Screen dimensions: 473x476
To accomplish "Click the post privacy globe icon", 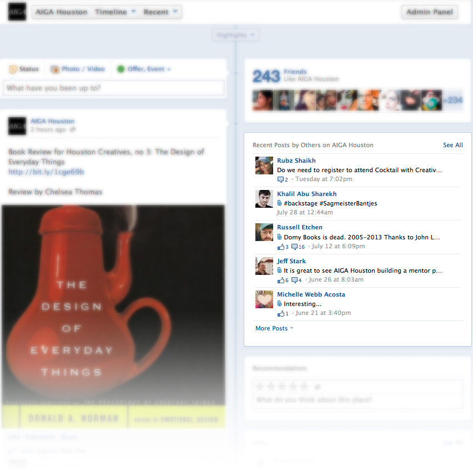I will tap(73, 129).
